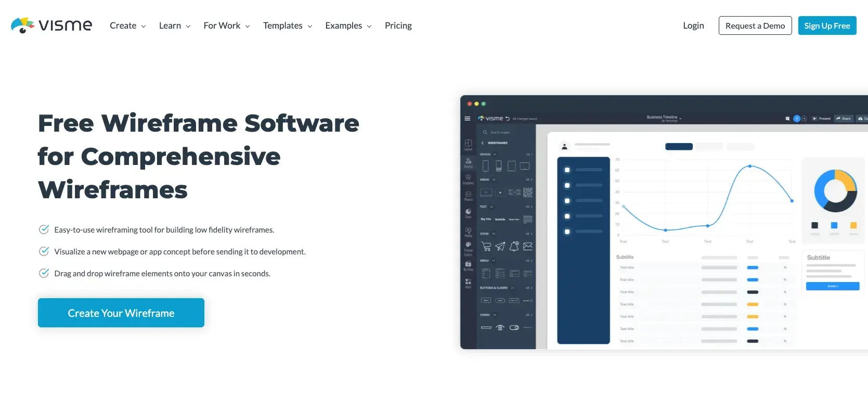Pick the toggle switch element under Forms
Screen dimensions: 868x396
coord(514,327)
